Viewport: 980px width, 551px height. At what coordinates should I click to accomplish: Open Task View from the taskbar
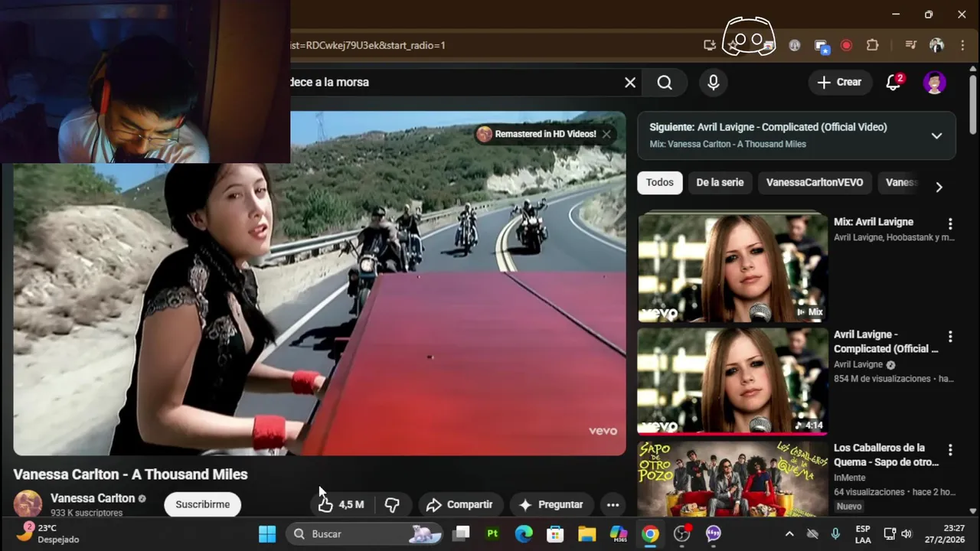461,533
